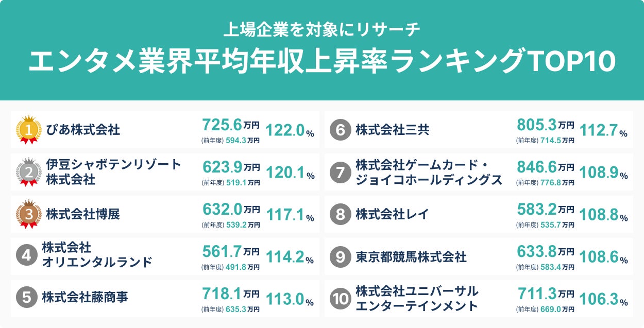Click the gray rank 4 badge
Screen dimensions: 644x328
(27, 256)
